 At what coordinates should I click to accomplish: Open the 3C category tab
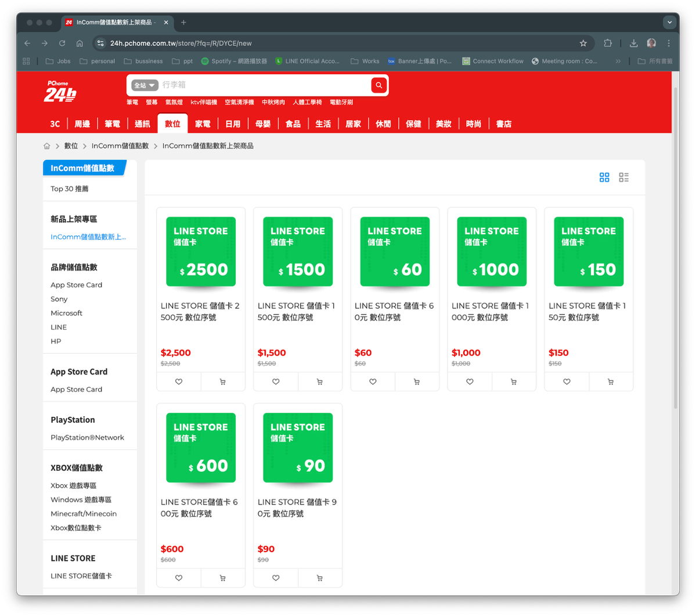(55, 124)
